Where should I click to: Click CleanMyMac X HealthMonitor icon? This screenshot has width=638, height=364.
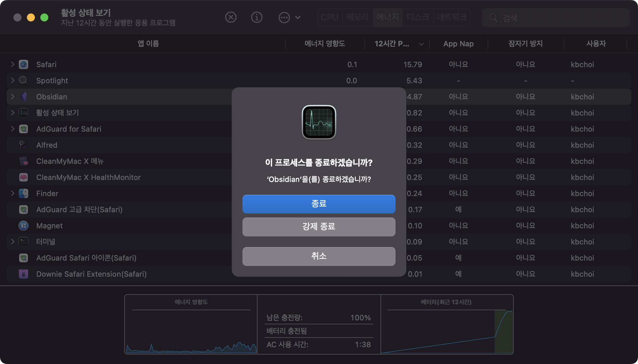pos(24,177)
